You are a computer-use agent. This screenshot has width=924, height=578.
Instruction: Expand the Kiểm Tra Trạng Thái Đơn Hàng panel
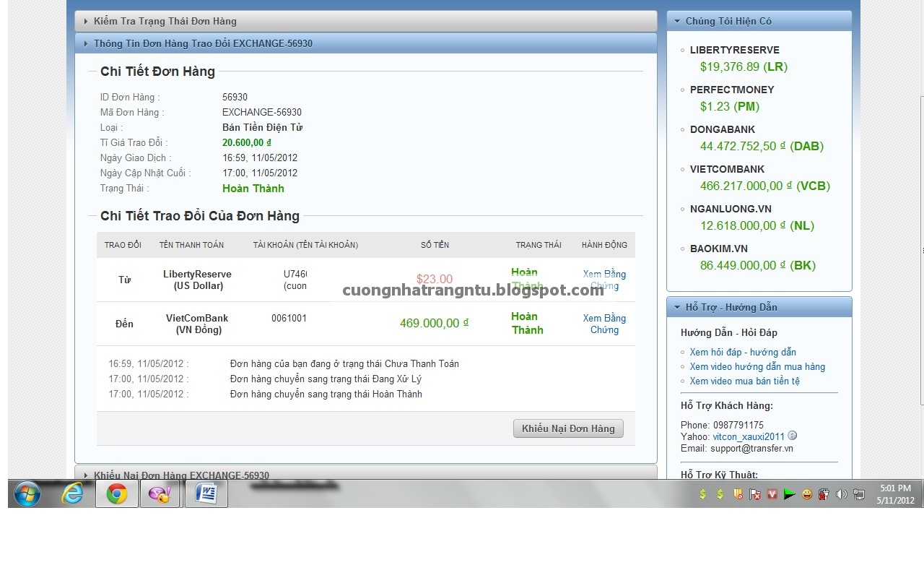(366, 21)
